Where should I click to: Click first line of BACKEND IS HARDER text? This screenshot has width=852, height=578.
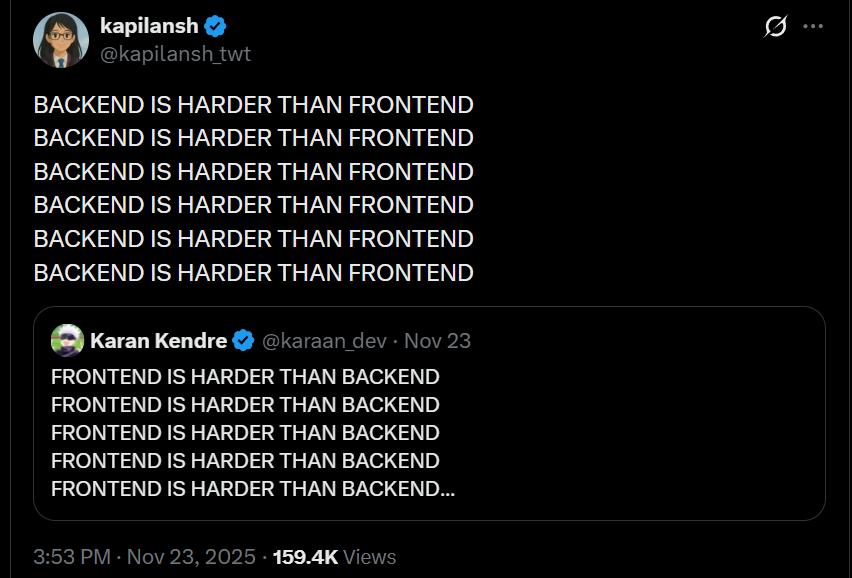pyautogui.click(x=253, y=104)
